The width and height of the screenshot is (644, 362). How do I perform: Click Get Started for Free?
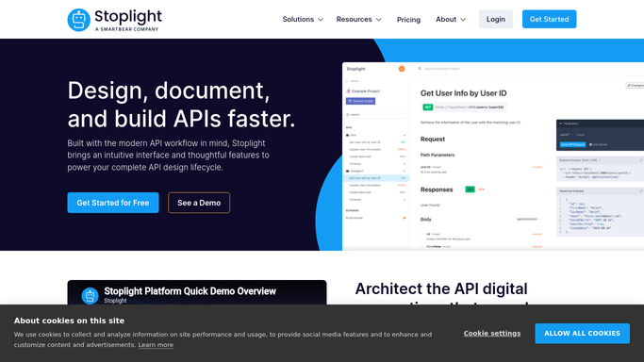[113, 203]
